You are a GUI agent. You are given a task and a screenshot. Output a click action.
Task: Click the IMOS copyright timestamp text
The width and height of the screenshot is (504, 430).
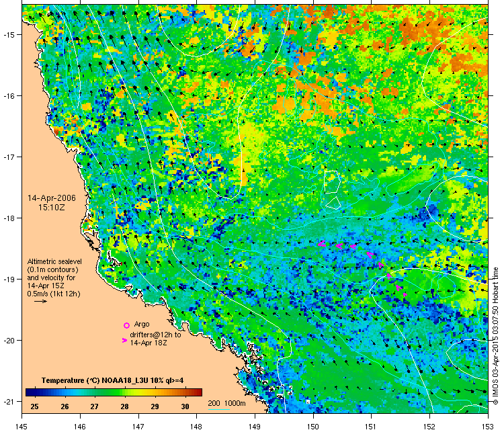click(495, 336)
